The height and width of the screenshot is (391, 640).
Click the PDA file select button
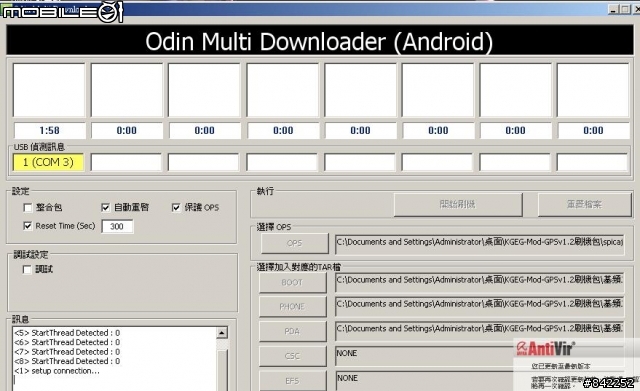(x=293, y=331)
